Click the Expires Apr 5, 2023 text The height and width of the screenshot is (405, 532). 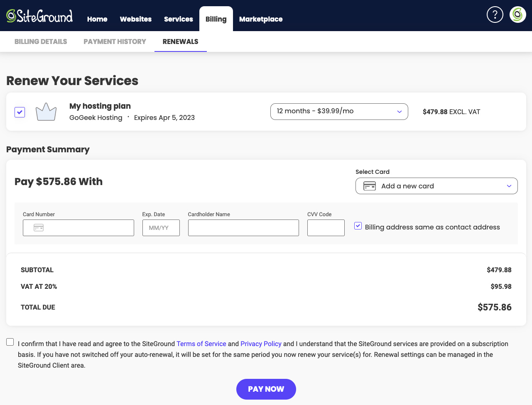164,117
